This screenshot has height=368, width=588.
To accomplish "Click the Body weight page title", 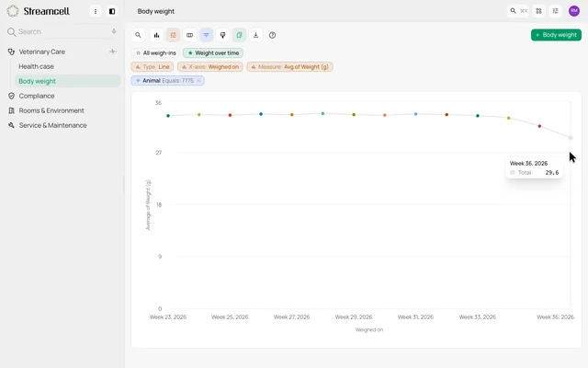I will [x=156, y=11].
